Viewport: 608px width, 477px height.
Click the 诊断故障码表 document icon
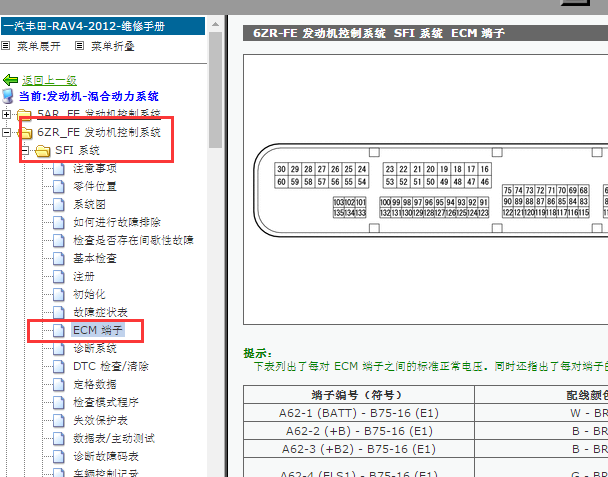tap(59, 457)
